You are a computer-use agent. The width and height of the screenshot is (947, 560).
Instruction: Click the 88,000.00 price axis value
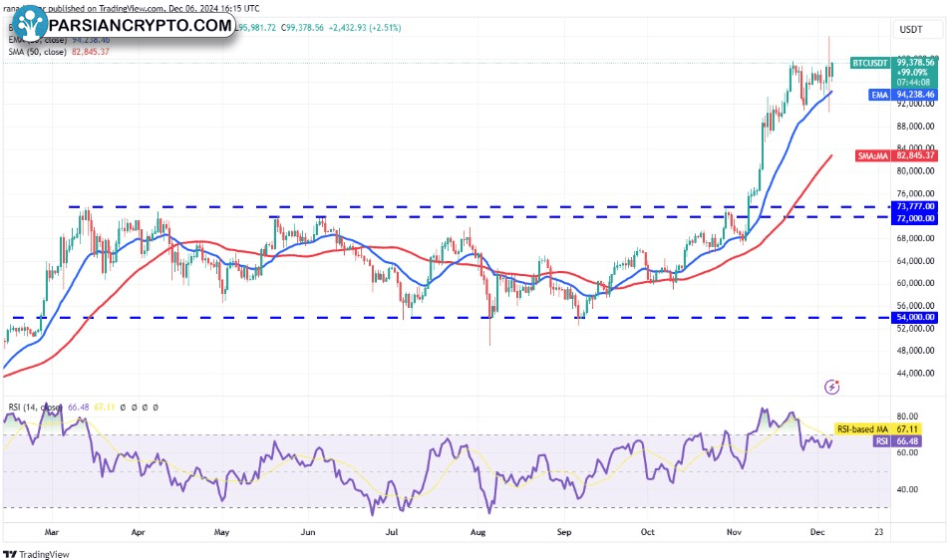click(915, 127)
